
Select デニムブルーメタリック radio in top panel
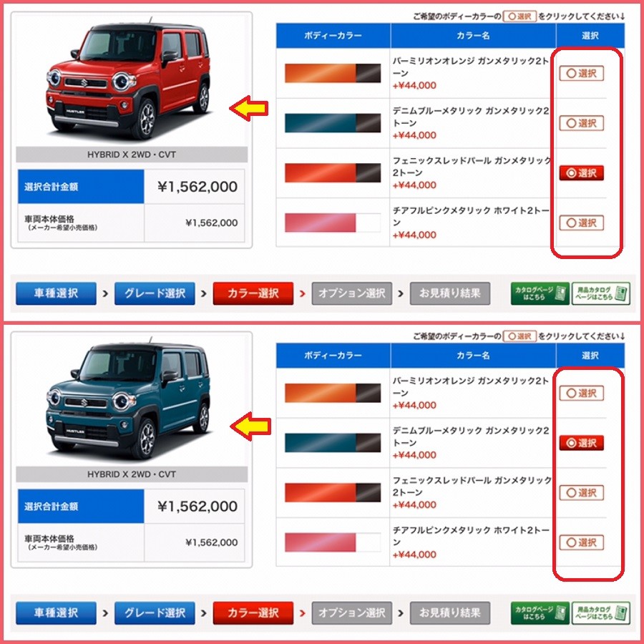coord(581,123)
